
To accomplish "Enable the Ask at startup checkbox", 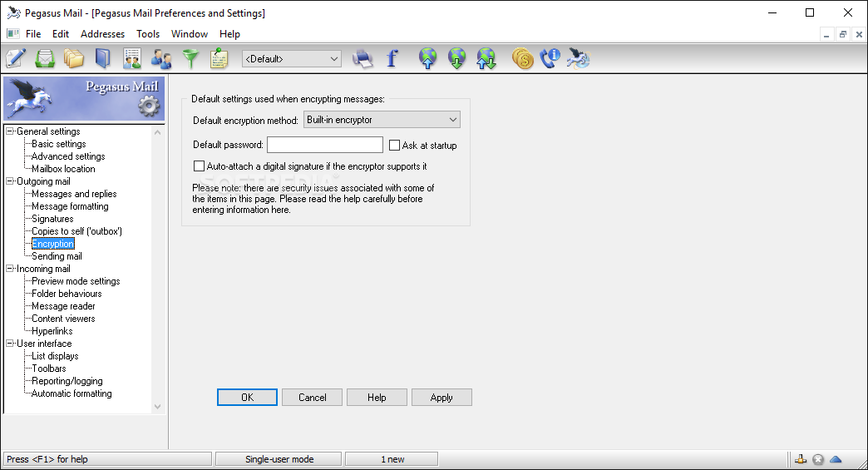I will pos(394,145).
